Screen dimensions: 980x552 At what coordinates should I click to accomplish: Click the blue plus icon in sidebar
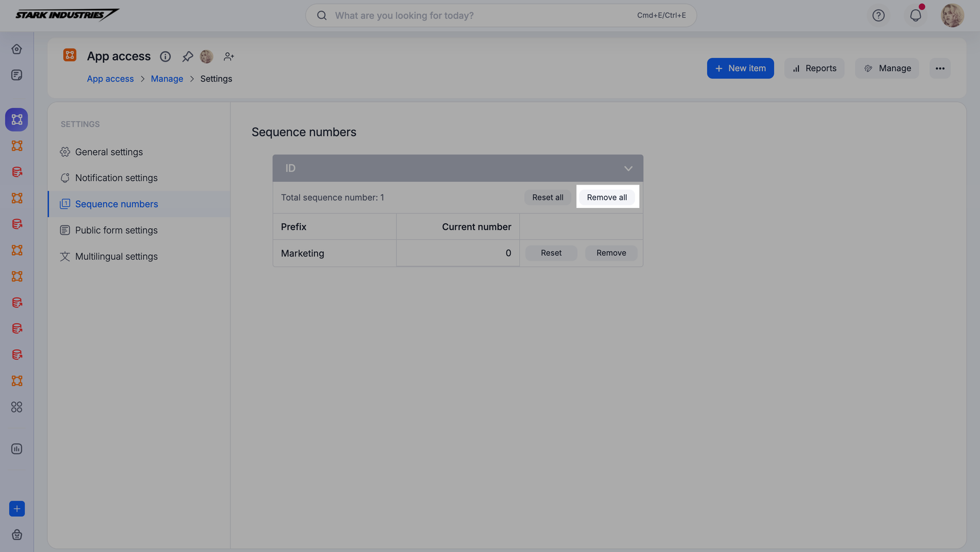17,509
